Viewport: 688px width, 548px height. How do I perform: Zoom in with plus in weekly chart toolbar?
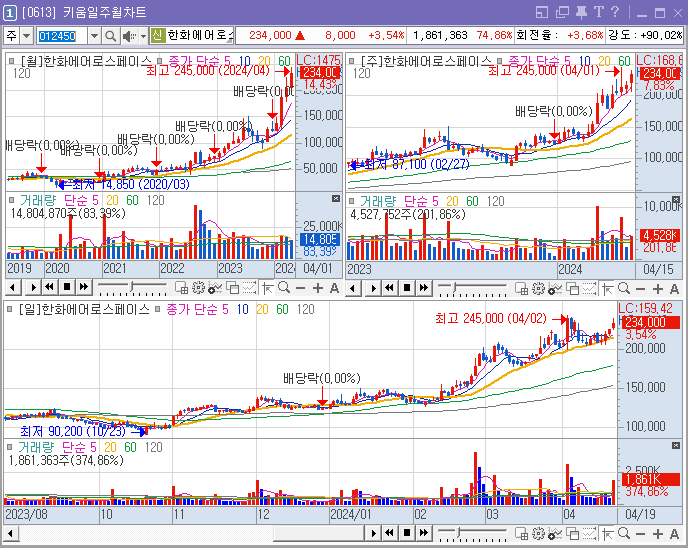pos(658,289)
